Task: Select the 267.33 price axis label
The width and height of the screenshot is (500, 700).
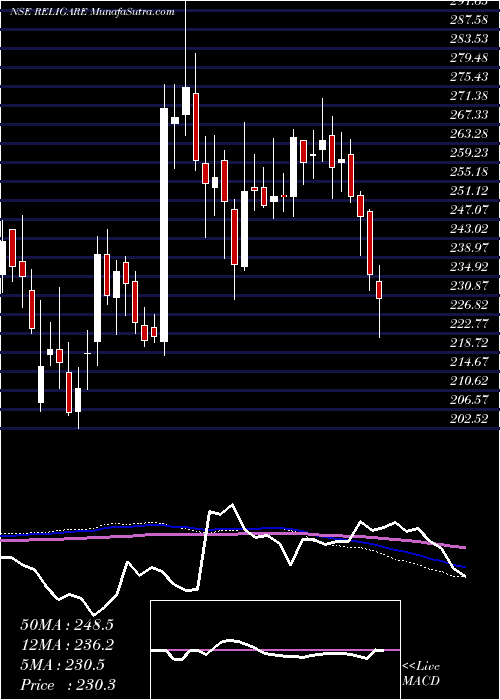Action: pos(469,115)
